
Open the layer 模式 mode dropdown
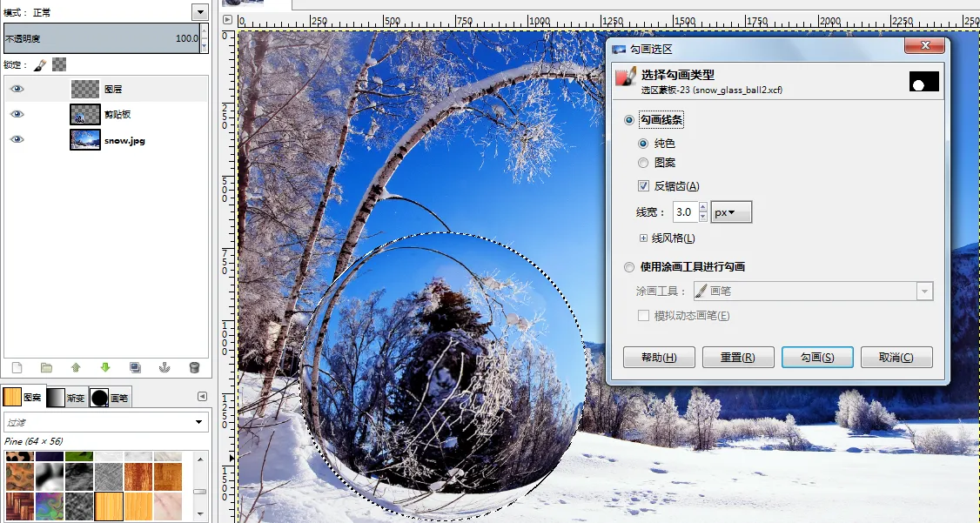coord(200,12)
